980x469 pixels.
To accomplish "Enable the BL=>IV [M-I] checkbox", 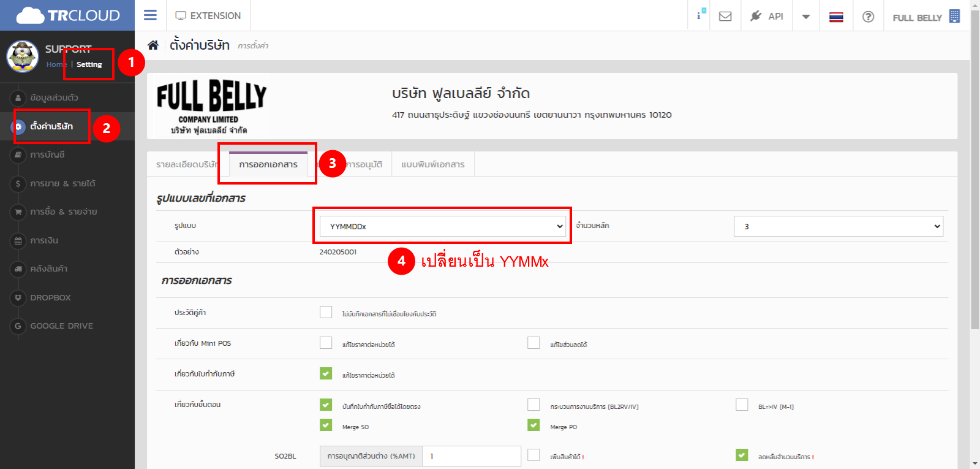I will pos(742,405).
